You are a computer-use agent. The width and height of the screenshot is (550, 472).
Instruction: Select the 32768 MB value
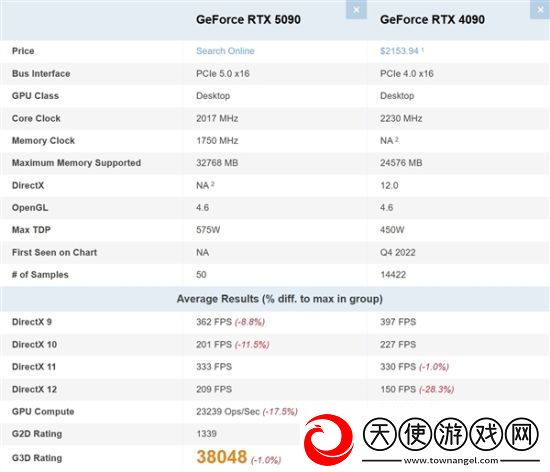[x=217, y=163]
